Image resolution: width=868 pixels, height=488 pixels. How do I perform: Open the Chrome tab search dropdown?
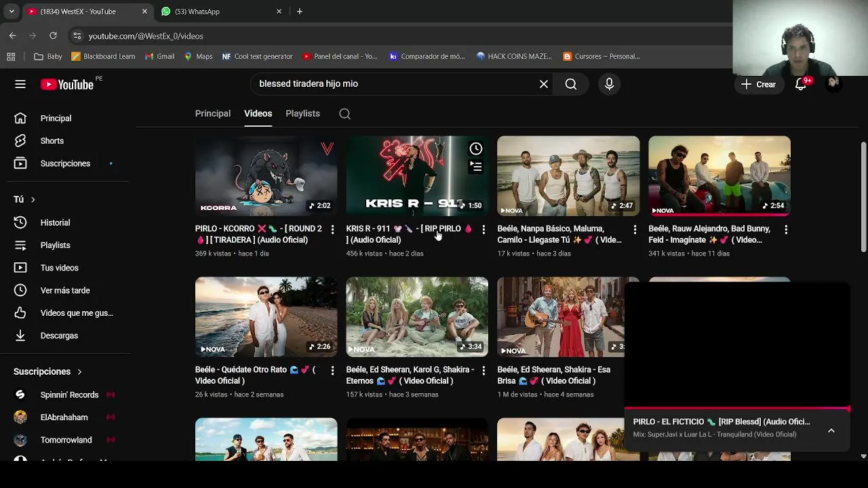(11, 12)
